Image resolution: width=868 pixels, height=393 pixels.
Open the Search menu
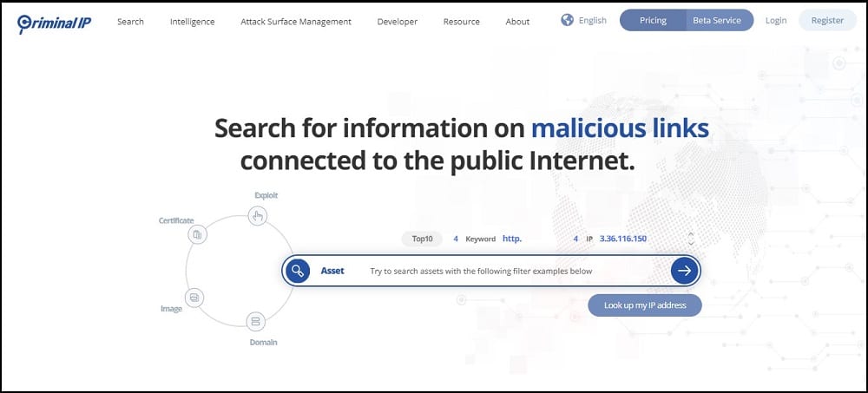pyautogui.click(x=131, y=22)
